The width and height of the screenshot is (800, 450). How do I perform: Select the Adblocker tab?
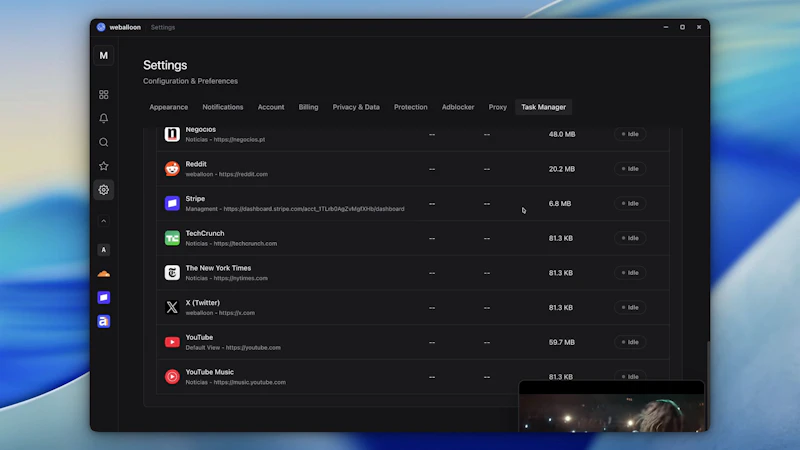[x=458, y=107]
